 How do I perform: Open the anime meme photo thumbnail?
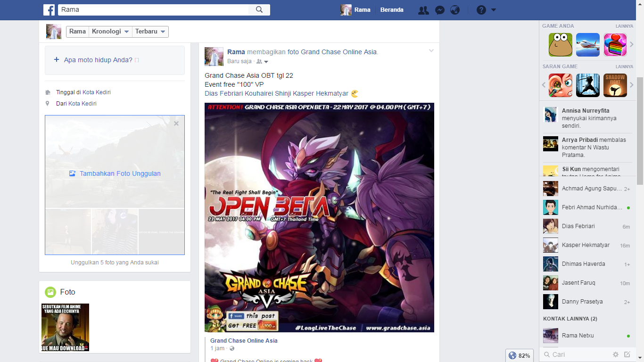[65, 328]
